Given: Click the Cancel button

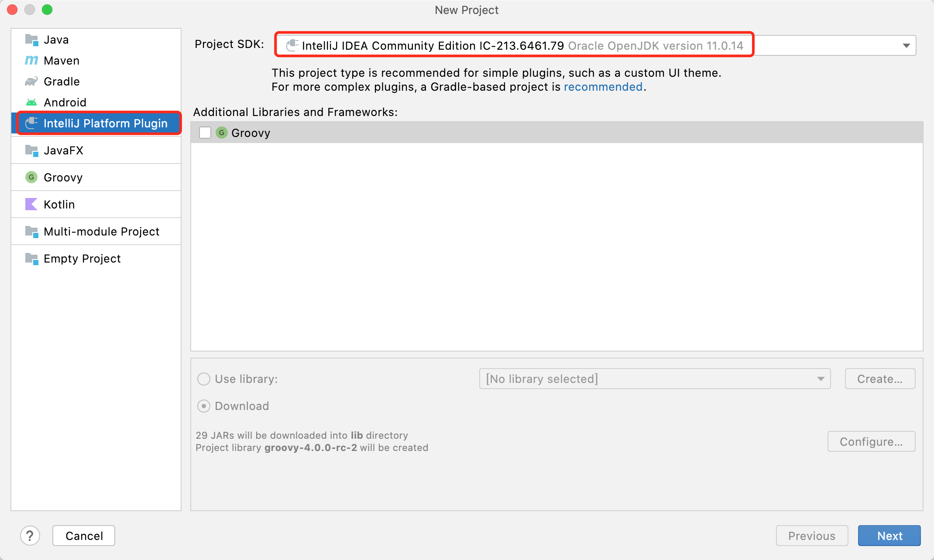Looking at the screenshot, I should [84, 536].
